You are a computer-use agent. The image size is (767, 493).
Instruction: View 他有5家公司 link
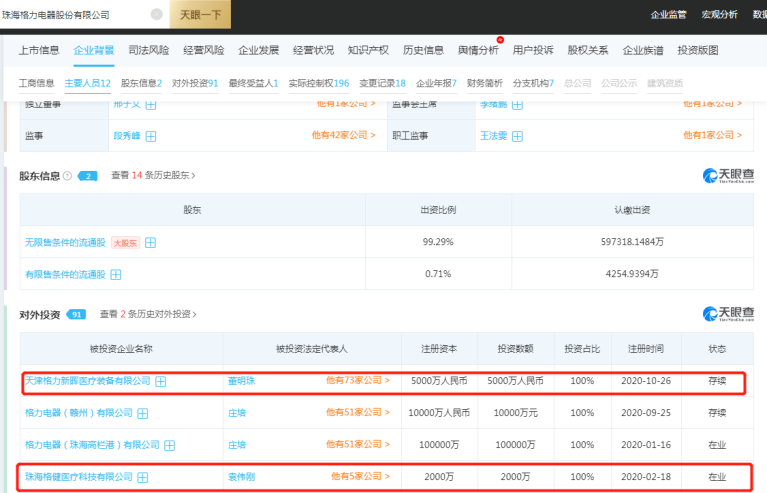click(x=361, y=476)
